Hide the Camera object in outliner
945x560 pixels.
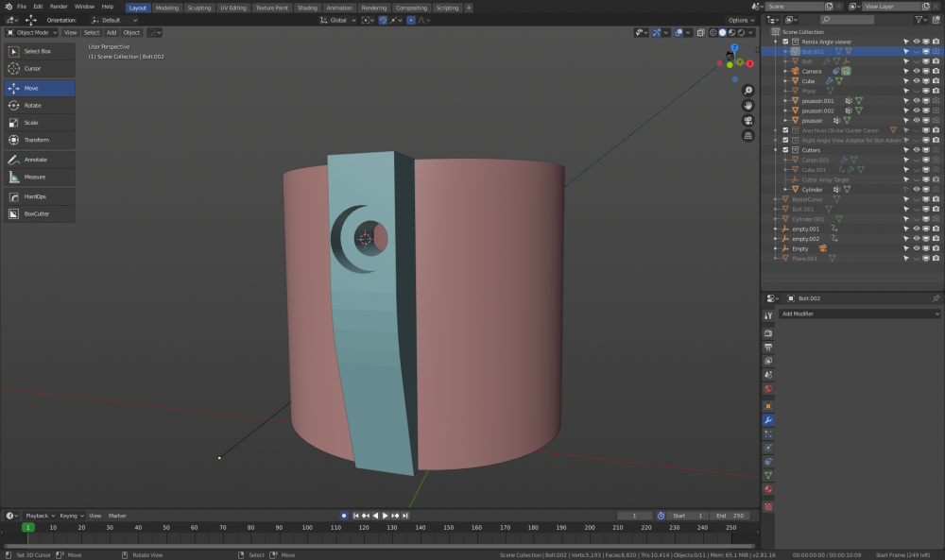point(916,72)
